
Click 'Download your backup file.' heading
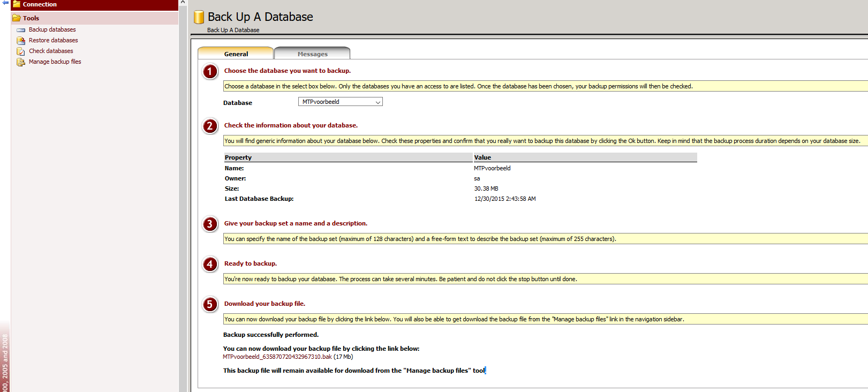click(x=265, y=304)
